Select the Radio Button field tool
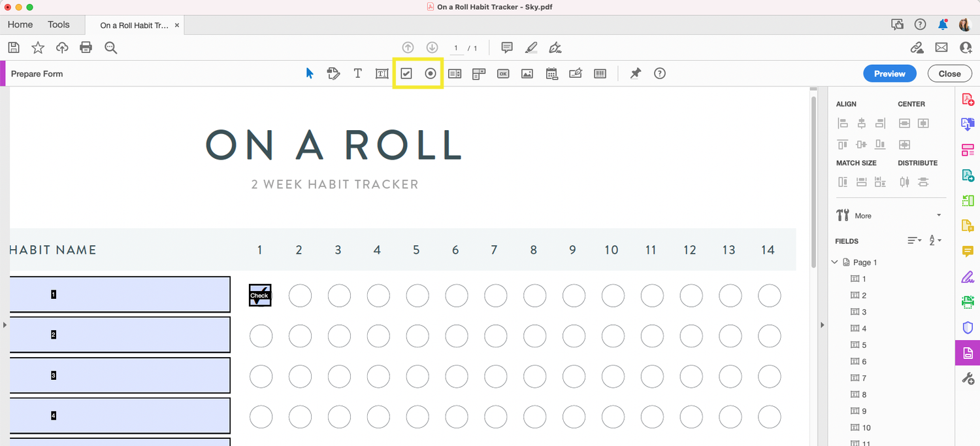 pos(430,73)
